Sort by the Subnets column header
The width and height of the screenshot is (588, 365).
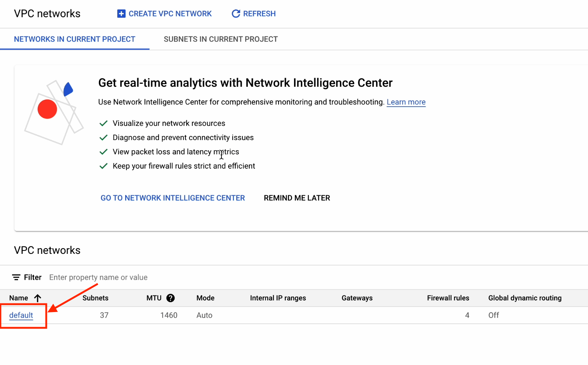(95, 298)
